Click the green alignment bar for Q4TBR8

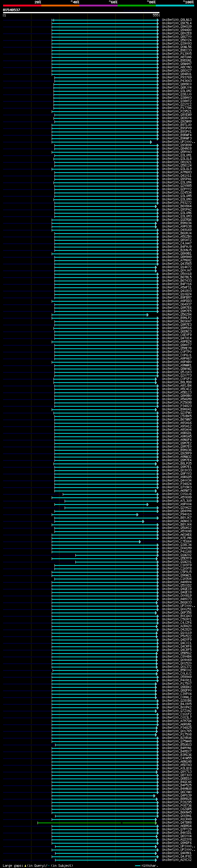tap(97, 822)
